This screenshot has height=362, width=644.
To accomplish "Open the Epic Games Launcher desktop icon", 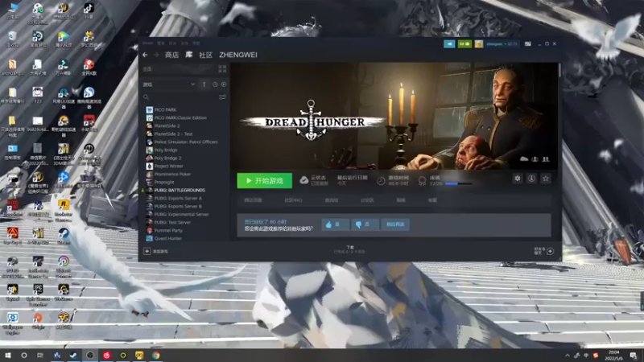I will pyautogui.click(x=38, y=294).
